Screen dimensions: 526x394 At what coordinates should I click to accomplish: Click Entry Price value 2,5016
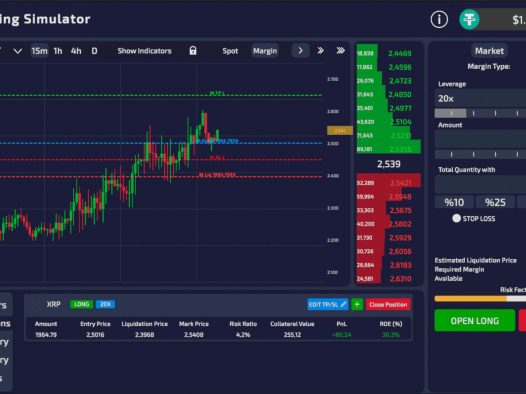(x=95, y=335)
